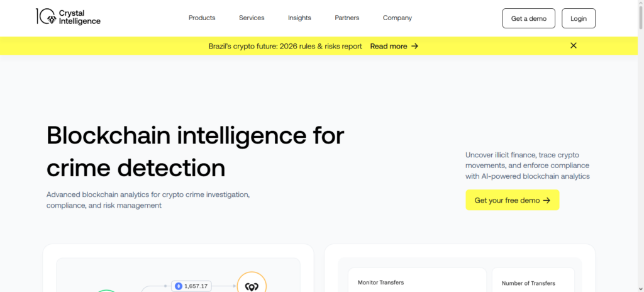The image size is (644, 292).
Task: Follow the Read more banner link
Action: click(394, 46)
